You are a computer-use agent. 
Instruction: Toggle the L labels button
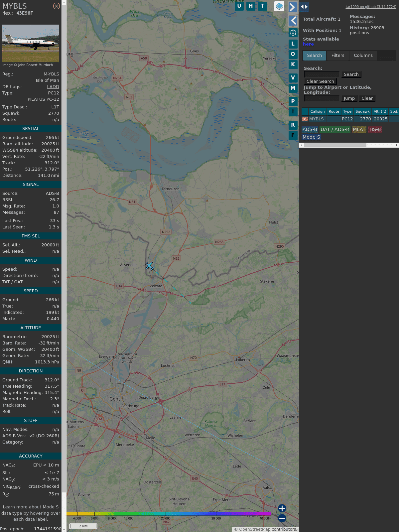(x=293, y=44)
